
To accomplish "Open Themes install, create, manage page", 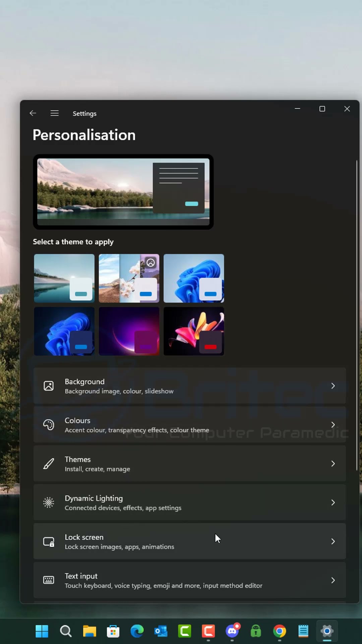I will click(x=190, y=464).
